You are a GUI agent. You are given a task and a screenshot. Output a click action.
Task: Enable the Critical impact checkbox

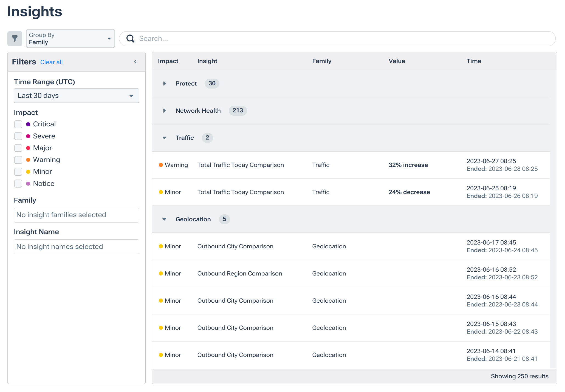click(x=18, y=124)
